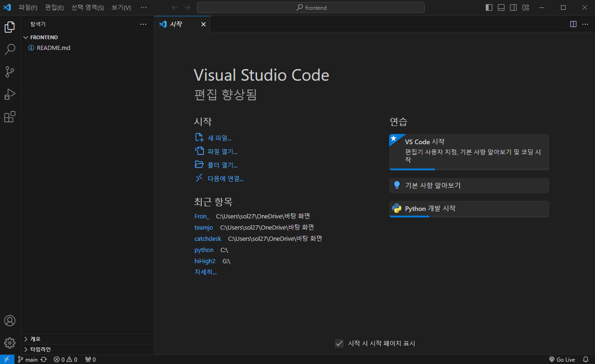
Task: Click the 폴더 열기... link
Action: click(x=216, y=165)
